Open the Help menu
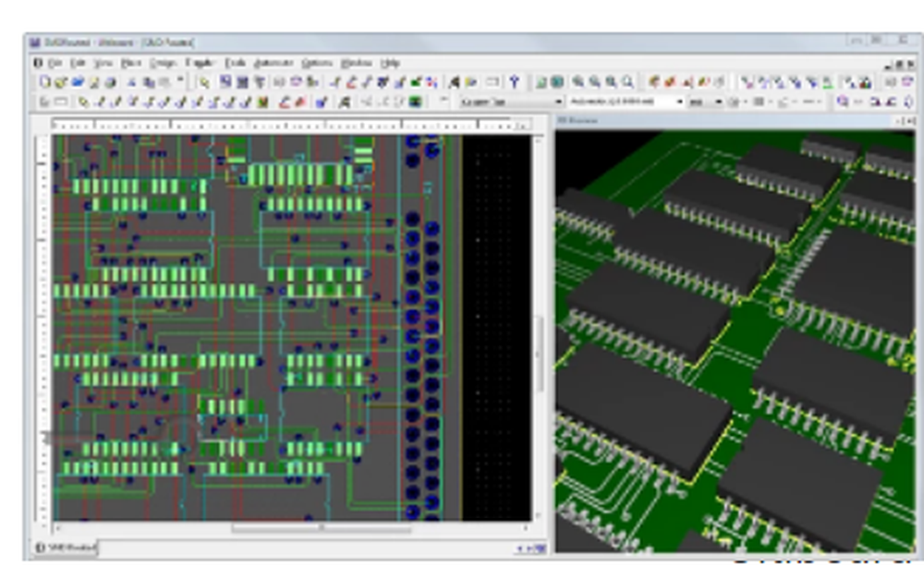Viewport: 924px width, 565px height. click(390, 63)
